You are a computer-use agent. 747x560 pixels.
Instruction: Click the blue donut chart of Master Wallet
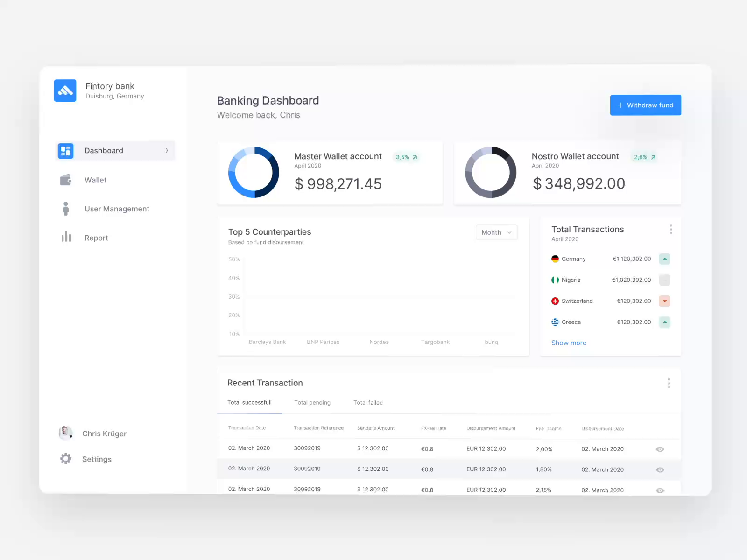[x=253, y=172]
